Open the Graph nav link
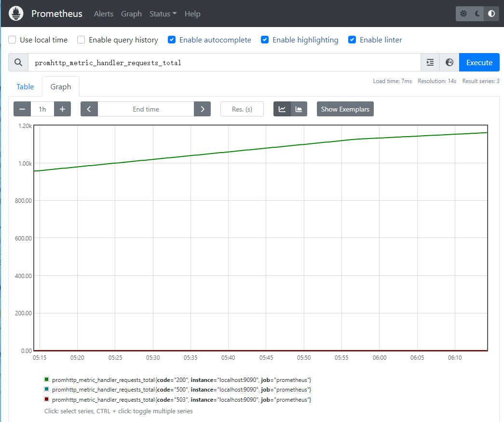504x422 pixels. coord(131,14)
